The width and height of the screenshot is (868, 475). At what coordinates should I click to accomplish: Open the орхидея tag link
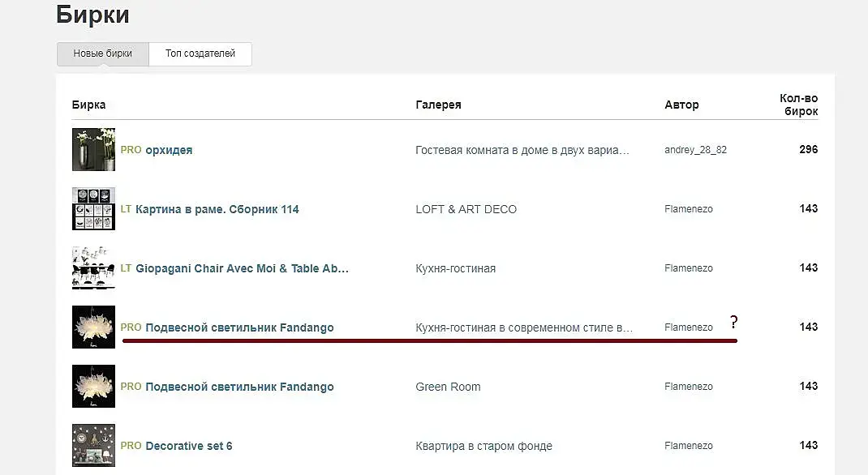(169, 150)
